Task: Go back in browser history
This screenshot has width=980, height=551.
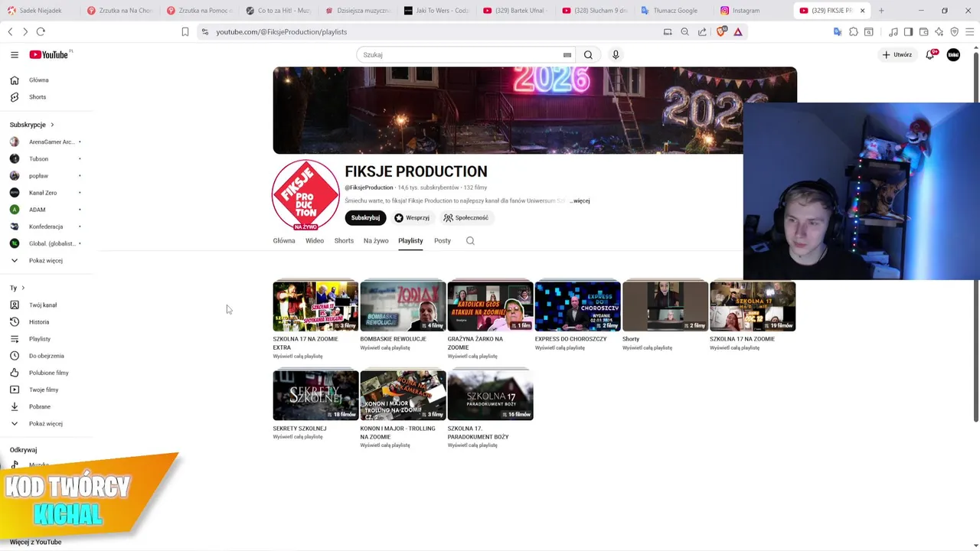Action: click(x=10, y=31)
